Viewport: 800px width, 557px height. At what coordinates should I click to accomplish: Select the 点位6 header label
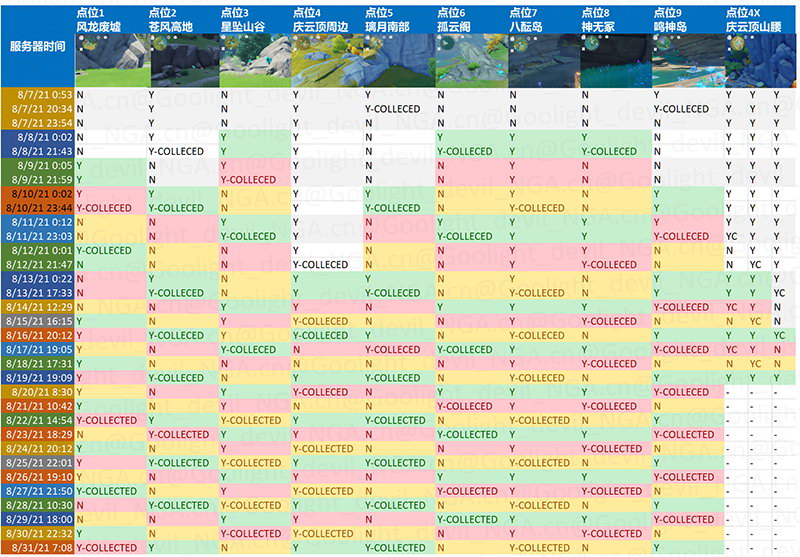[451, 13]
